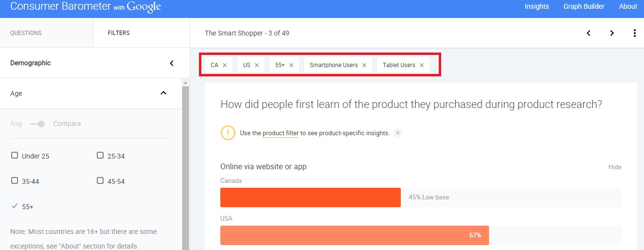Remove the Smartphone Users filter chip
Screen dimensions: 644x250
364,65
